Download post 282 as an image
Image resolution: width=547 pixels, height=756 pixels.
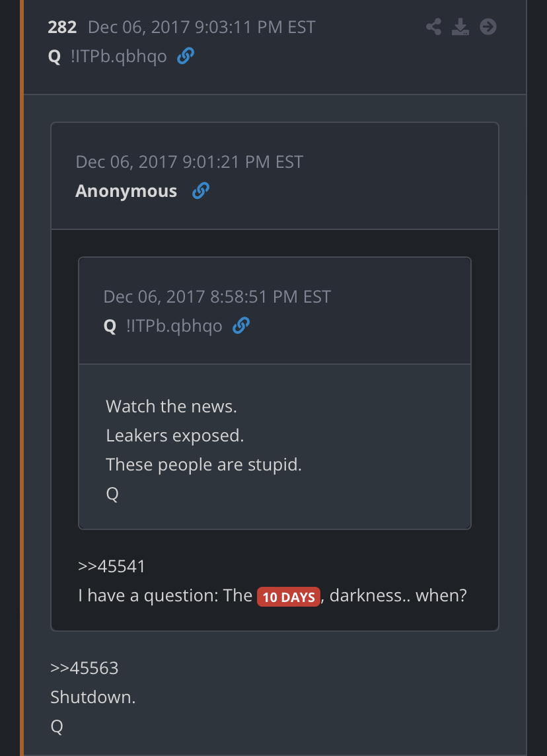pos(460,27)
